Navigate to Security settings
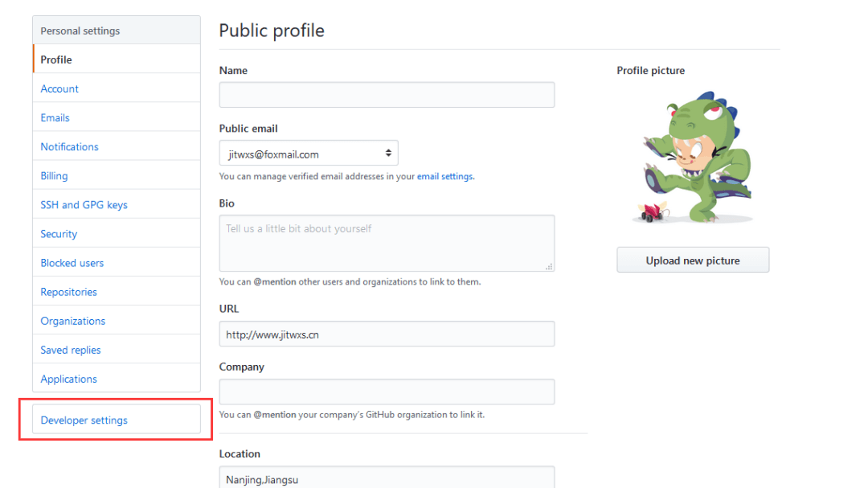 59,233
